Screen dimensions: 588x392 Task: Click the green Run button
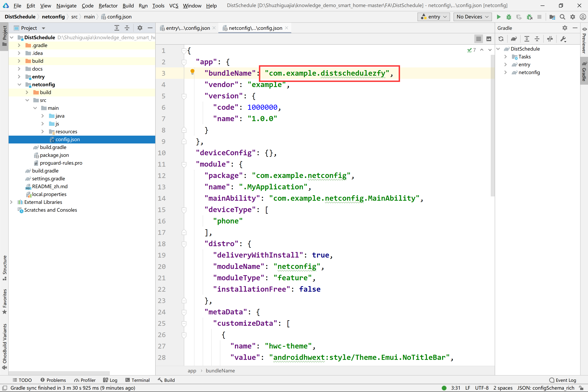click(x=498, y=17)
